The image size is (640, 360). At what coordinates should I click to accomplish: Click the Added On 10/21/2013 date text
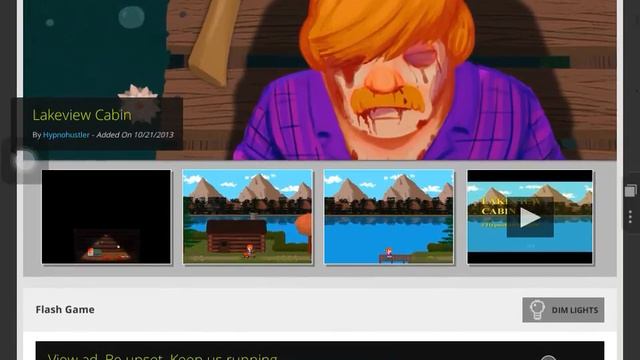pos(135,135)
